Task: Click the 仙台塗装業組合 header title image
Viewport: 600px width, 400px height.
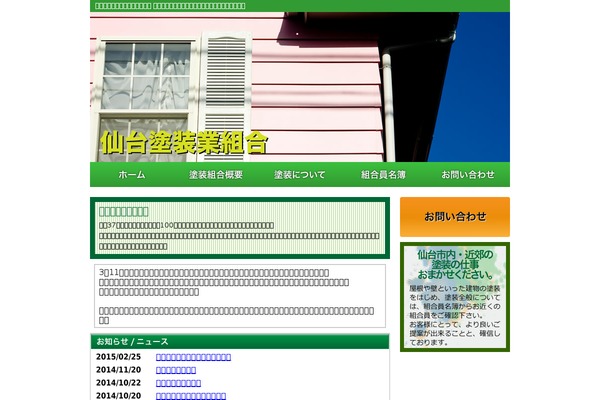Action: pyautogui.click(x=184, y=143)
